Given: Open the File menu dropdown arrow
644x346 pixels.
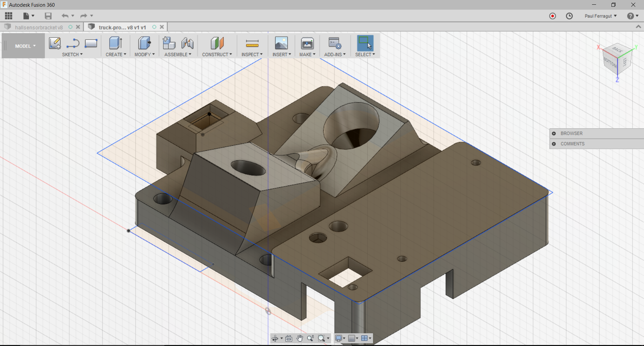Looking at the screenshot, I should tap(33, 16).
